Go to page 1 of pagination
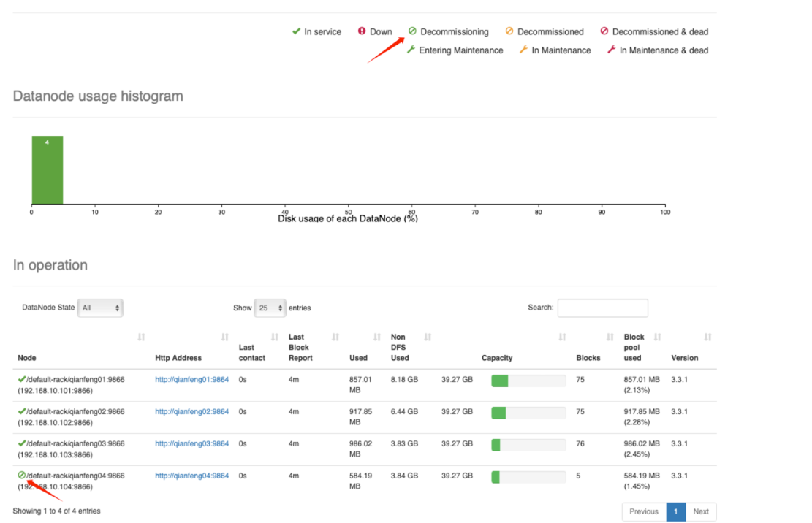This screenshot has height=523, width=812. pyautogui.click(x=676, y=511)
